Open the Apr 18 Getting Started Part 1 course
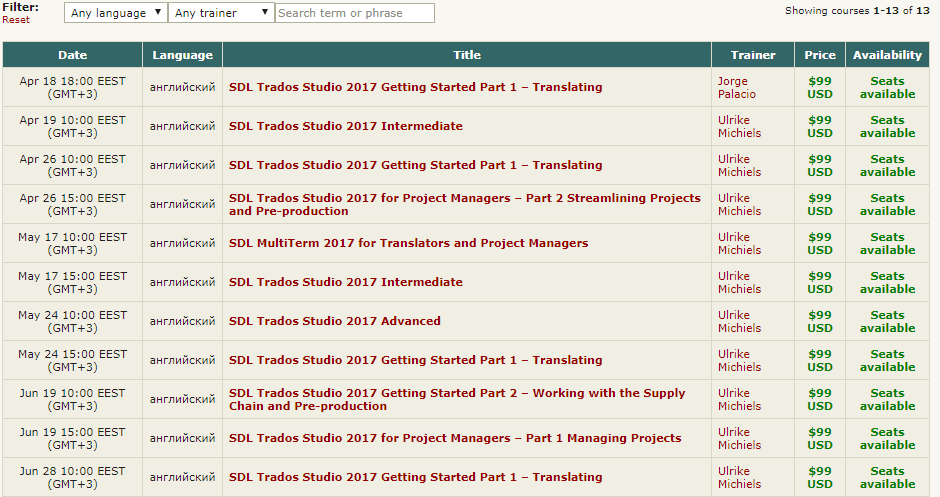 coord(415,87)
